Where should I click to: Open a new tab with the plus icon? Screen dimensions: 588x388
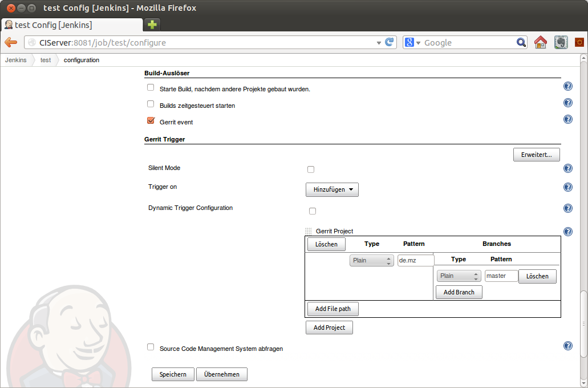(x=152, y=25)
